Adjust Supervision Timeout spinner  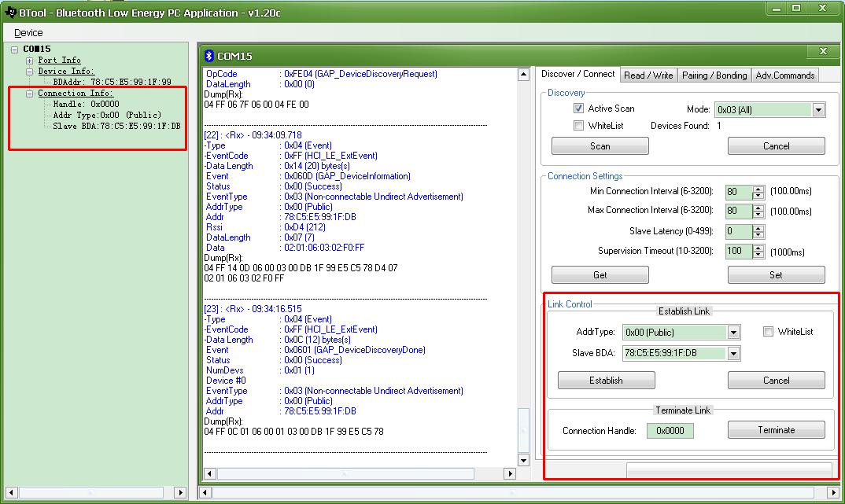pyautogui.click(x=758, y=251)
